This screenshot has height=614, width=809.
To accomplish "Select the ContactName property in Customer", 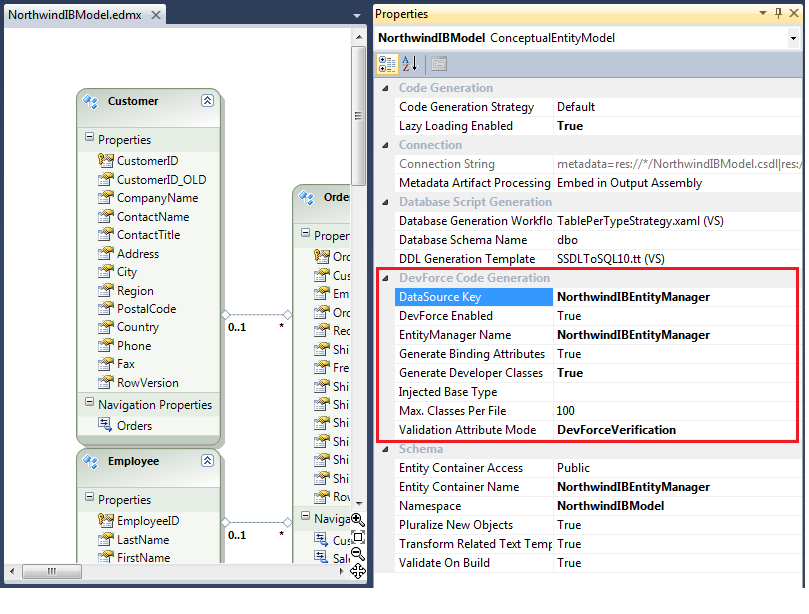I will 153,217.
